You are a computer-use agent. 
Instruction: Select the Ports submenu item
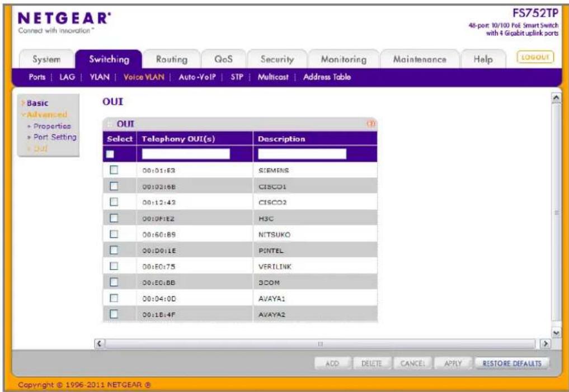(37, 77)
